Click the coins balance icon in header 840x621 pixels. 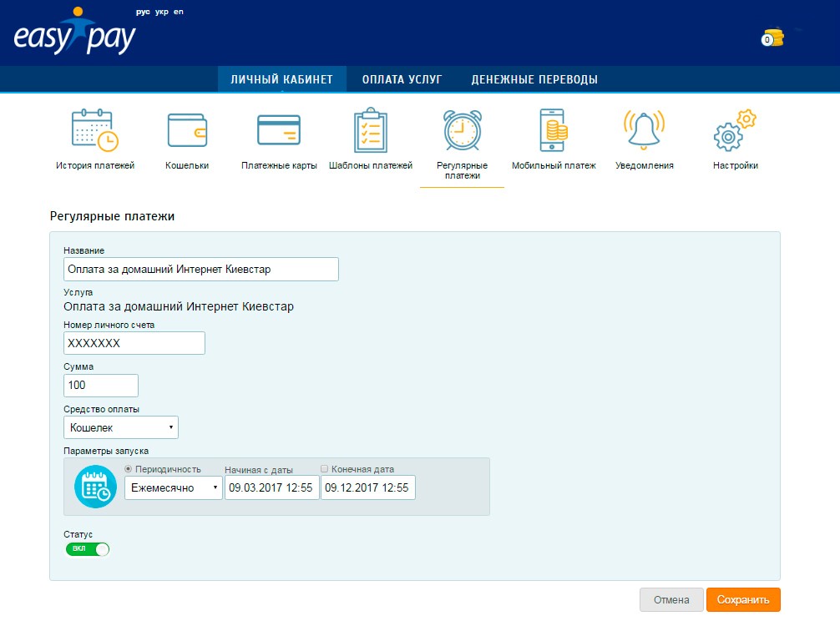tap(772, 38)
